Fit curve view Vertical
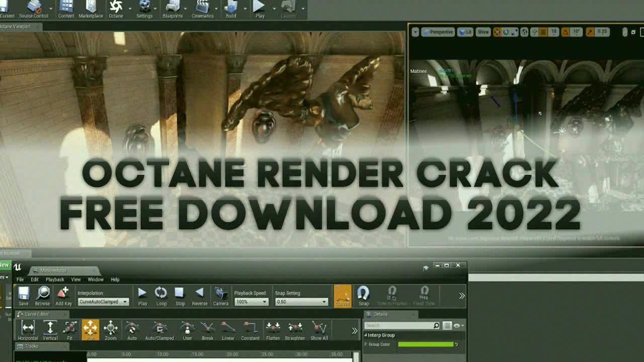The height and width of the screenshot is (362, 644). (x=50, y=330)
